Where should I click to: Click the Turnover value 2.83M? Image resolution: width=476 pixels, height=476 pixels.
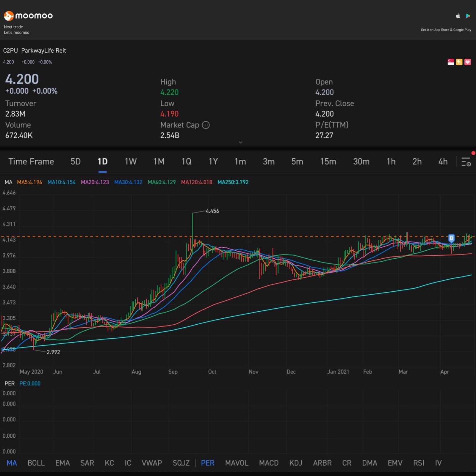click(15, 114)
